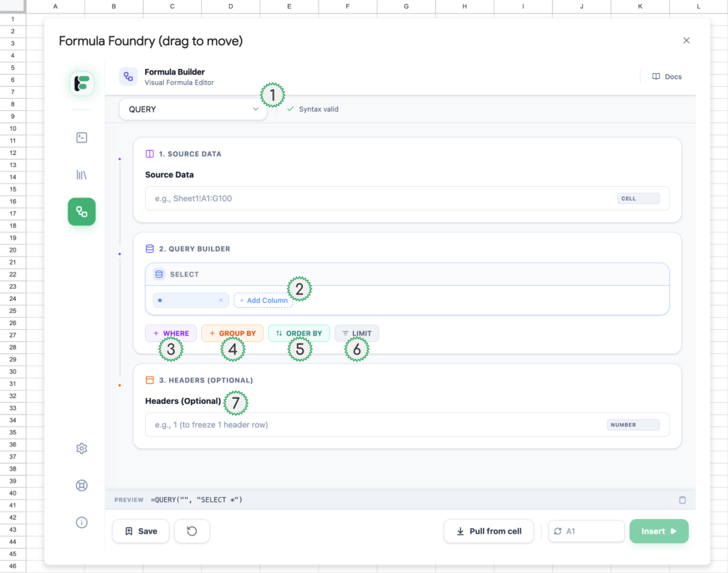The image size is (728, 573).
Task: Toggle the ORDER BY clause
Action: point(299,333)
